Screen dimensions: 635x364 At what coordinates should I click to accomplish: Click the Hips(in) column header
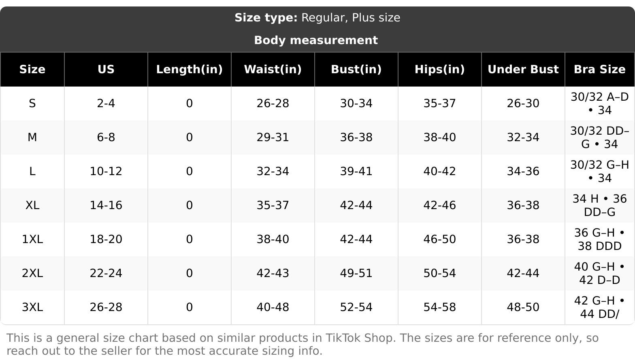coord(440,70)
